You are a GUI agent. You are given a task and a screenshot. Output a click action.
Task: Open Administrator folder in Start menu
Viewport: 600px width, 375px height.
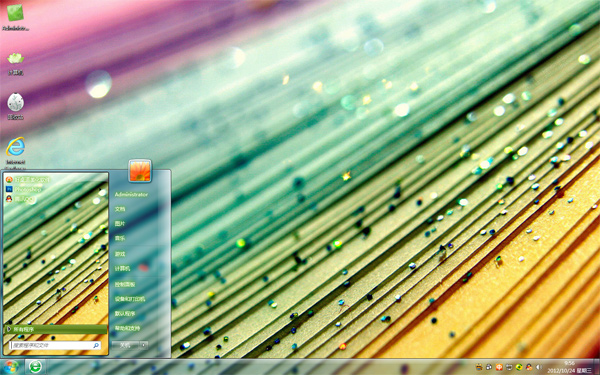click(x=131, y=194)
